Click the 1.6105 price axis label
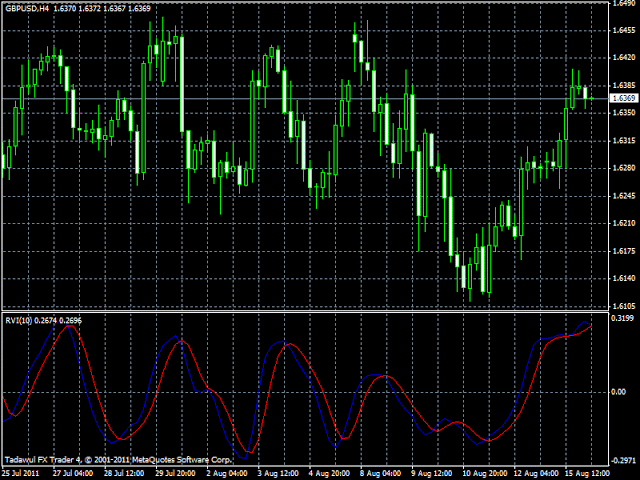640x480 pixels. pos(624,306)
